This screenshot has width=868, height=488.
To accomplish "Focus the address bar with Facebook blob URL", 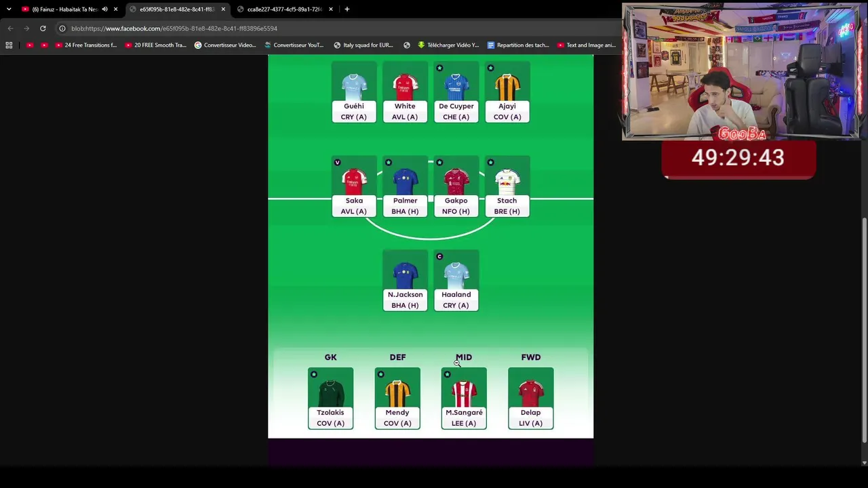I will [339, 28].
